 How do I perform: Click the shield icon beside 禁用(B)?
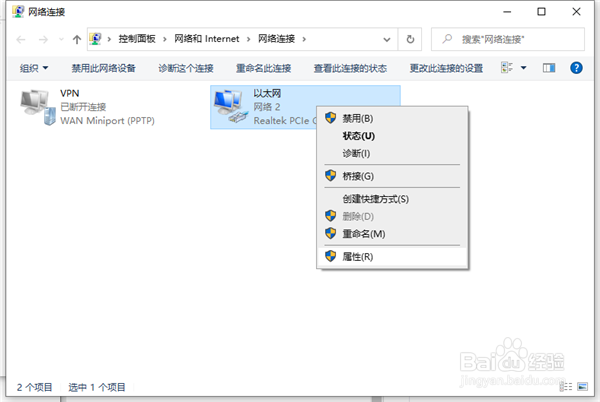point(331,118)
